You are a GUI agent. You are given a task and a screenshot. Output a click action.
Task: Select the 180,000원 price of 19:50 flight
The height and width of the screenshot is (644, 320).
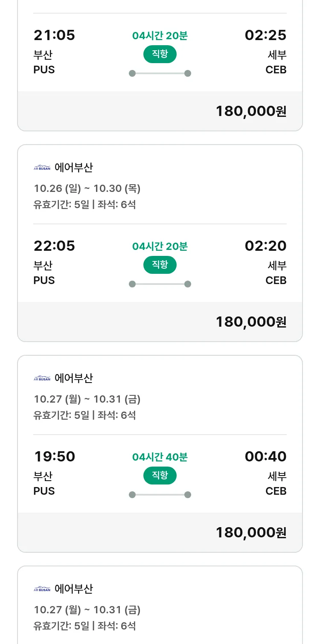(x=251, y=533)
